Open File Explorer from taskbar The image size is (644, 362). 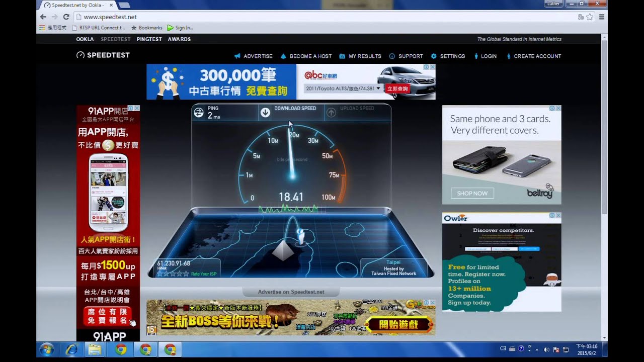coord(95,349)
